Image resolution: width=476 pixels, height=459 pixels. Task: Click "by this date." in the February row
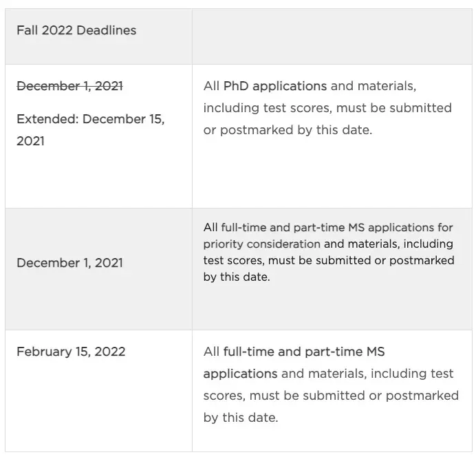click(241, 418)
